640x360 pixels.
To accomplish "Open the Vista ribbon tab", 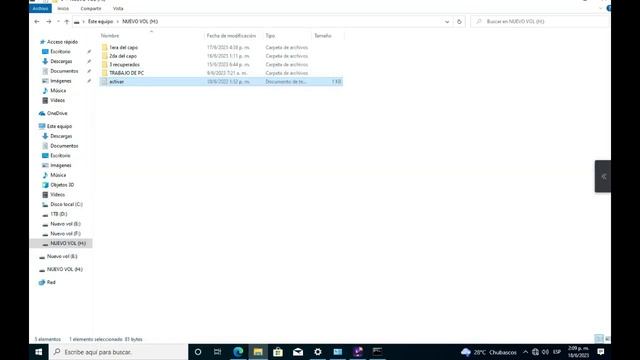I will [x=118, y=9].
